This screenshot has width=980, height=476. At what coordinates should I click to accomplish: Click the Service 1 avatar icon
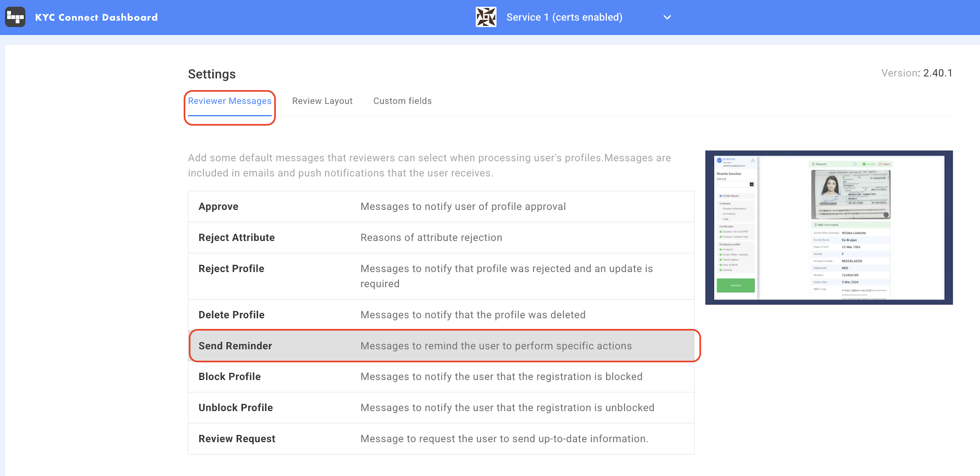pyautogui.click(x=486, y=17)
